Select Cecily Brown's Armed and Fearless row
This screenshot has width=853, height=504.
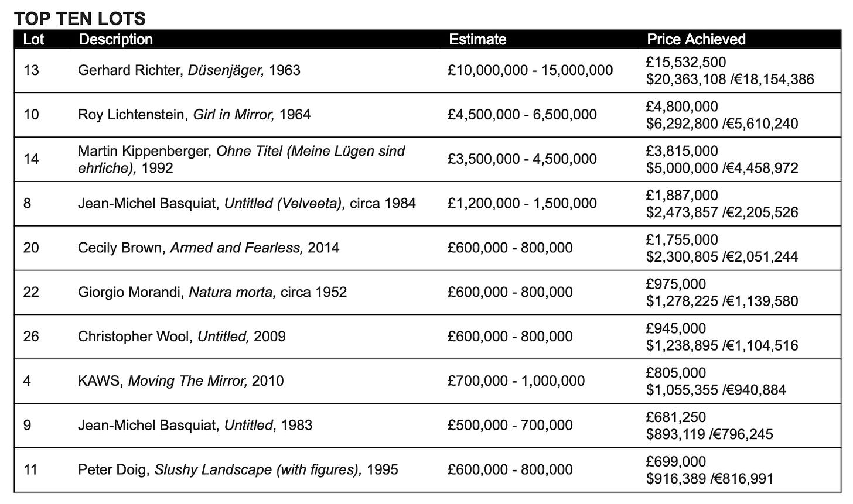[208, 248]
